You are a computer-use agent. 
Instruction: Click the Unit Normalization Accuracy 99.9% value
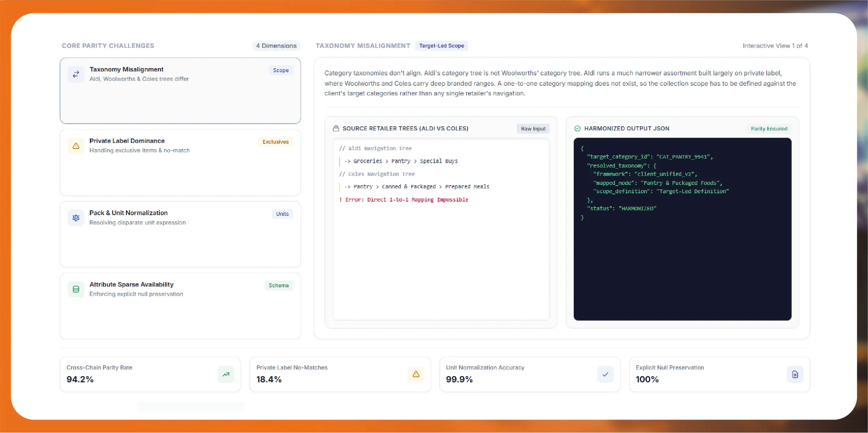(460, 380)
